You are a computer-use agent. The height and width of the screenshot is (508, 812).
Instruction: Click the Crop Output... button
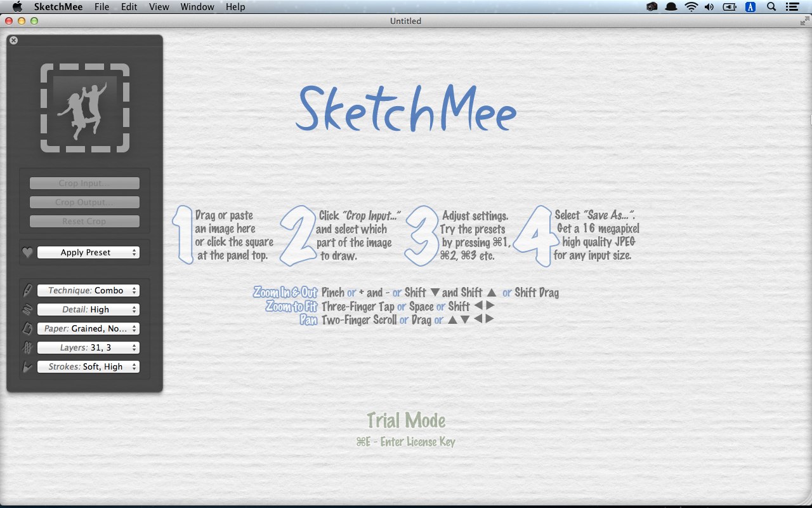click(84, 202)
